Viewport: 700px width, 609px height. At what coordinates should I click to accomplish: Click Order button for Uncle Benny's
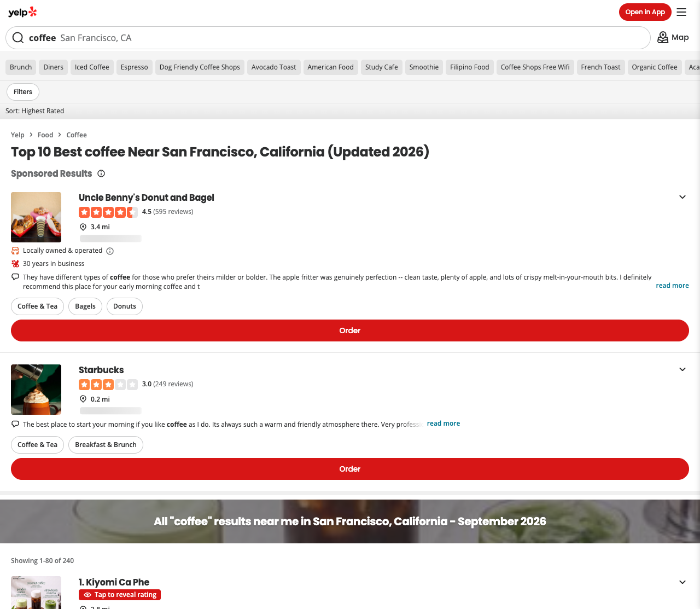(x=350, y=330)
